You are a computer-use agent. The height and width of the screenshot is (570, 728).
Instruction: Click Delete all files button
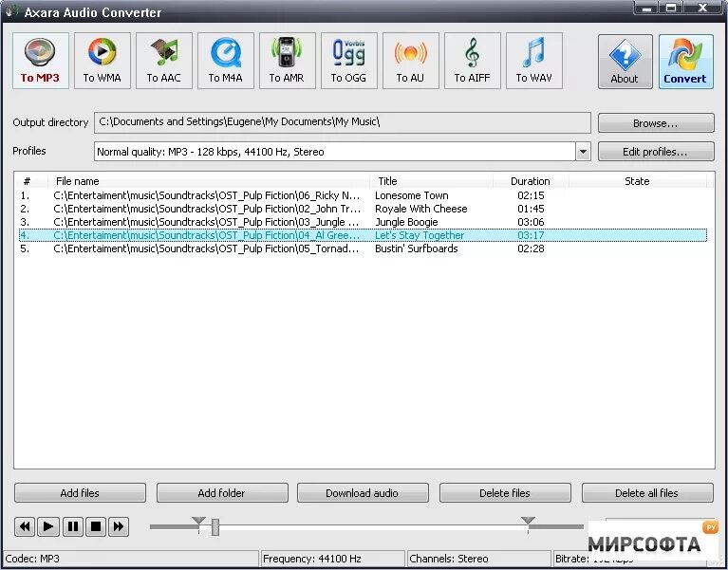(647, 493)
